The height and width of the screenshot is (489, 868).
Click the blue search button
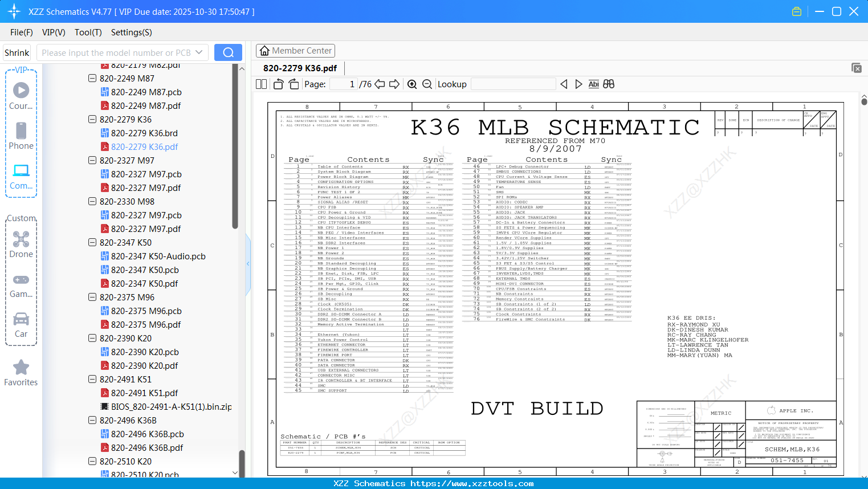point(228,52)
